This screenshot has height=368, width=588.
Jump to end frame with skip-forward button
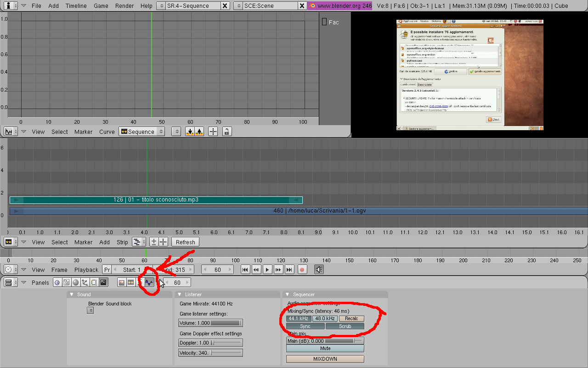(289, 270)
